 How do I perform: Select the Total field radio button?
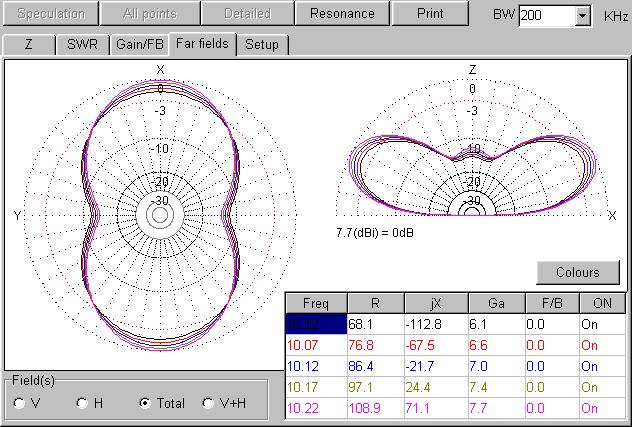(145, 403)
